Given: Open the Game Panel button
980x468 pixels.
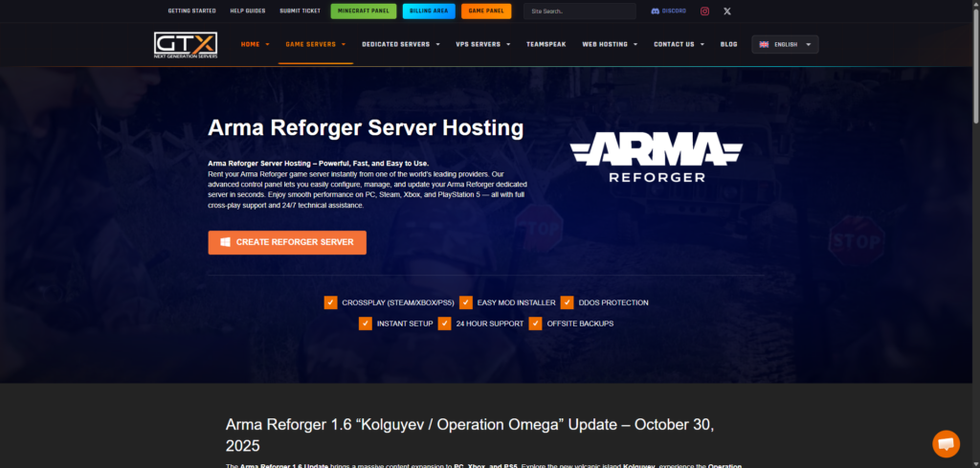Looking at the screenshot, I should tap(486, 11).
